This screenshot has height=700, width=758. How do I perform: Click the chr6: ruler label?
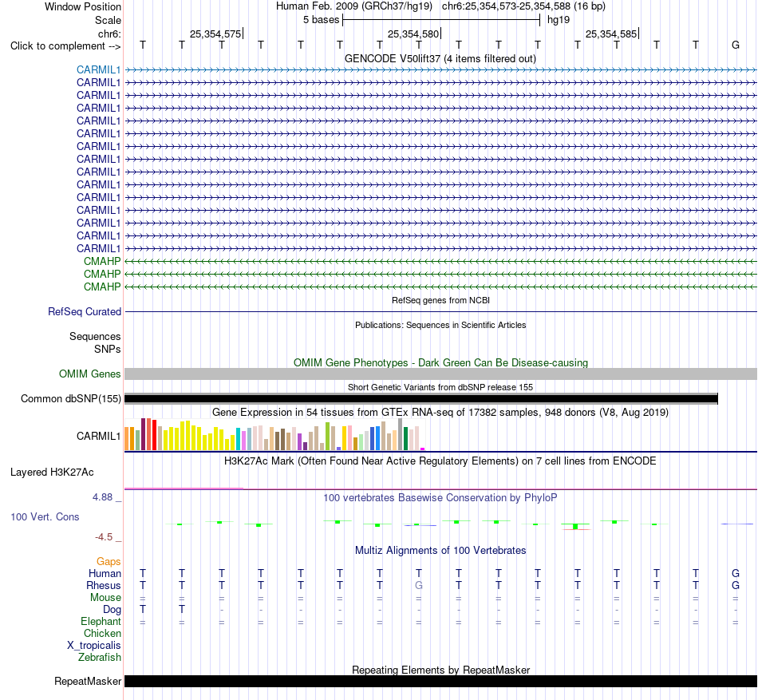[x=109, y=34]
